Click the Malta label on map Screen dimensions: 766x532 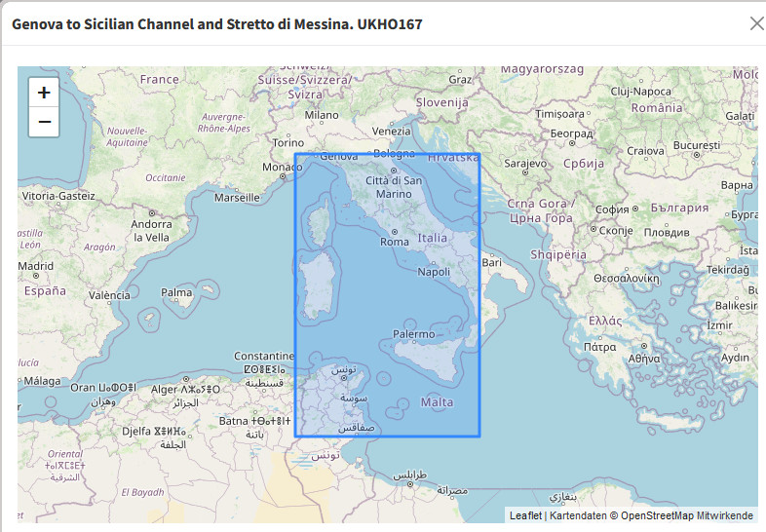[437, 401]
